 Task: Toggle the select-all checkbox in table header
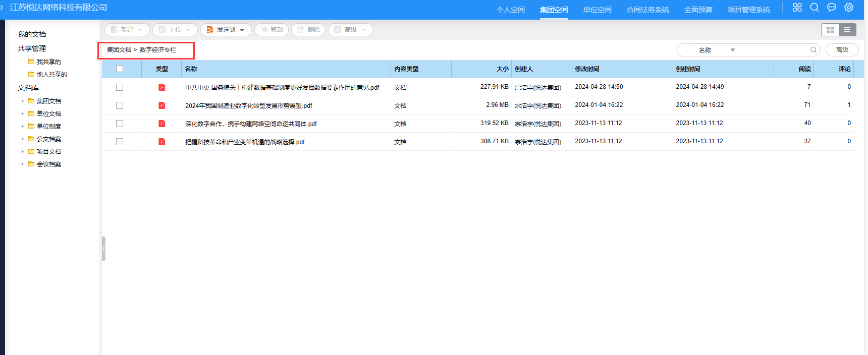[120, 69]
